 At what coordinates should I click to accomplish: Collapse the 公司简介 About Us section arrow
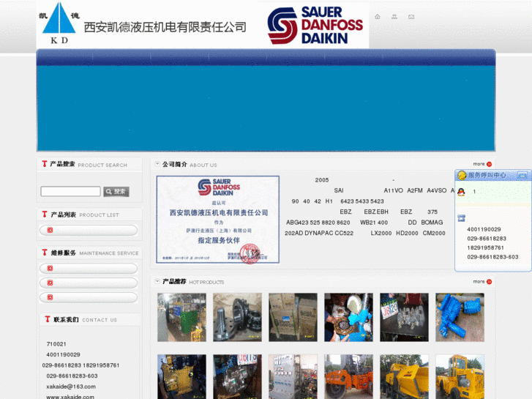[x=157, y=164]
